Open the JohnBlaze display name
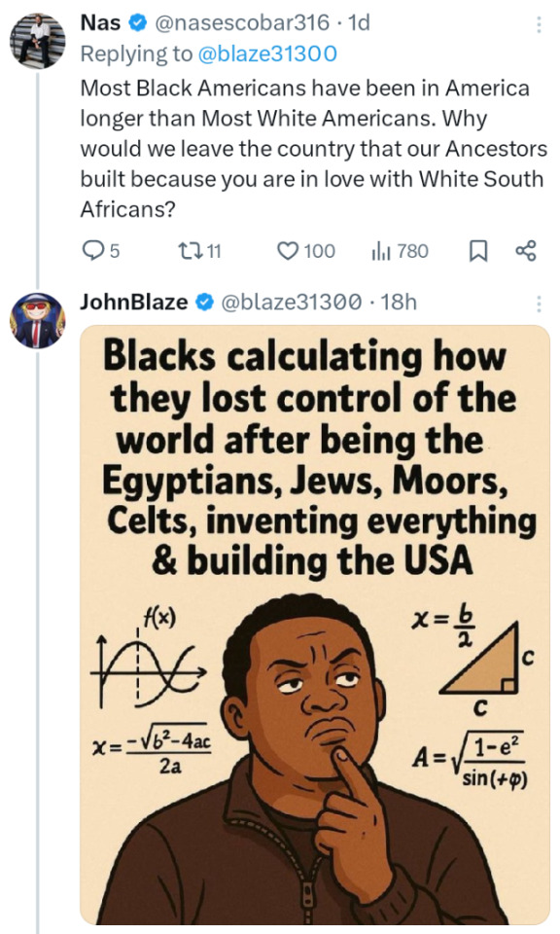Screen dimensions: 560x934 coord(134,302)
